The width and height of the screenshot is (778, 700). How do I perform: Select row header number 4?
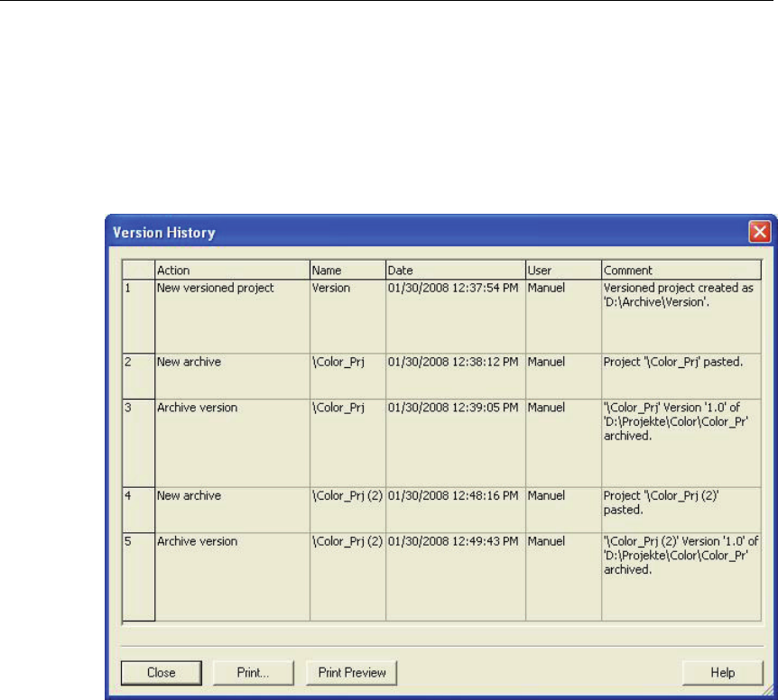pos(138,511)
